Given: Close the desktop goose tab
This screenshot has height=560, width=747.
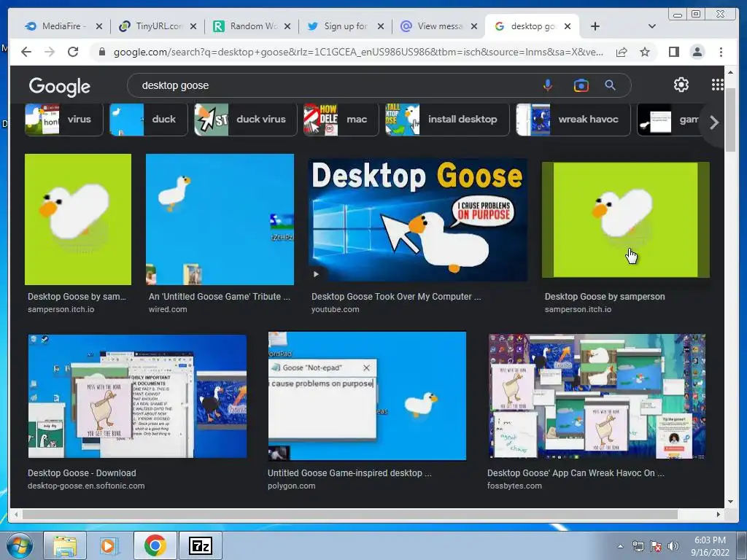Looking at the screenshot, I should [x=568, y=27].
